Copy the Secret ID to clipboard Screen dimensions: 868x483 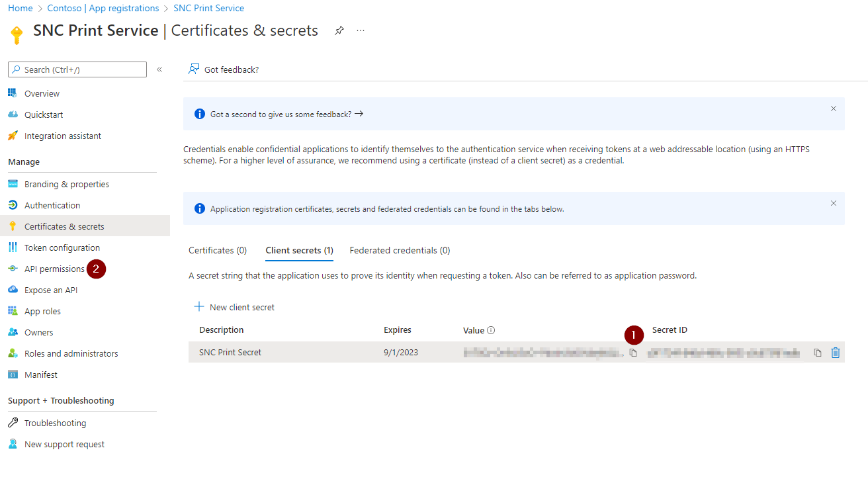coord(818,353)
